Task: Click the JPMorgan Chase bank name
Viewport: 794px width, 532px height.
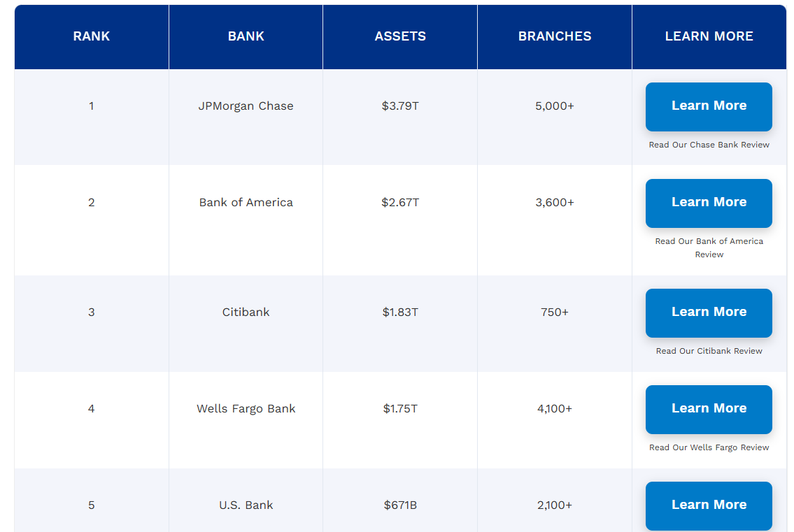Action: [x=246, y=106]
